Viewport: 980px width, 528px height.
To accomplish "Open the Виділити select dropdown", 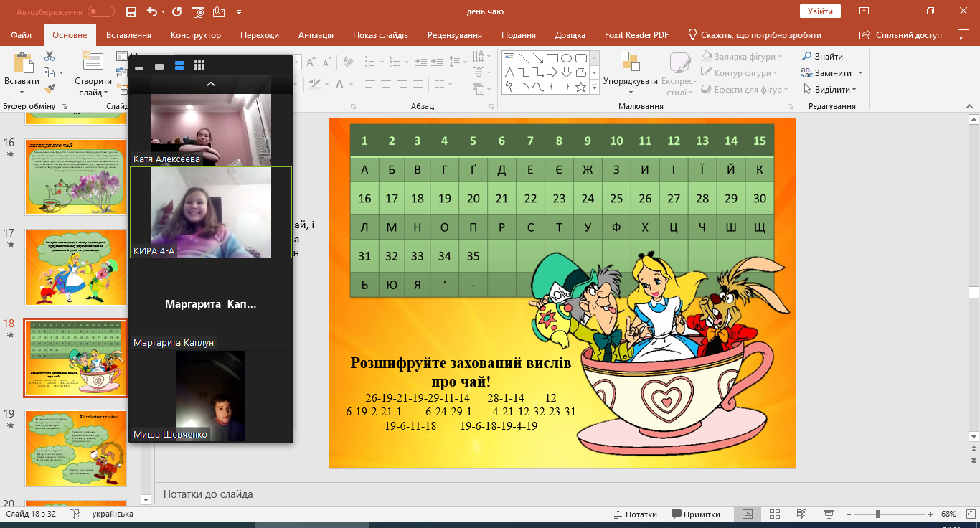I will pyautogui.click(x=854, y=90).
